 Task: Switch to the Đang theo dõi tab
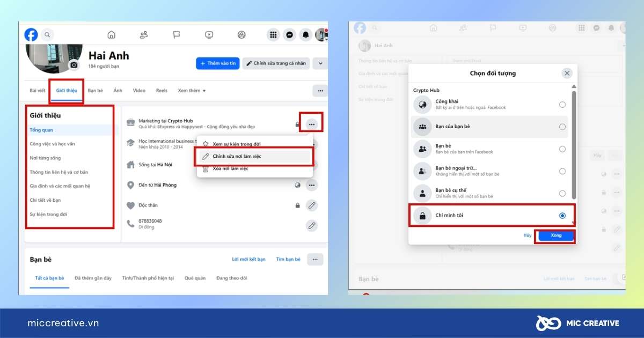click(x=232, y=278)
